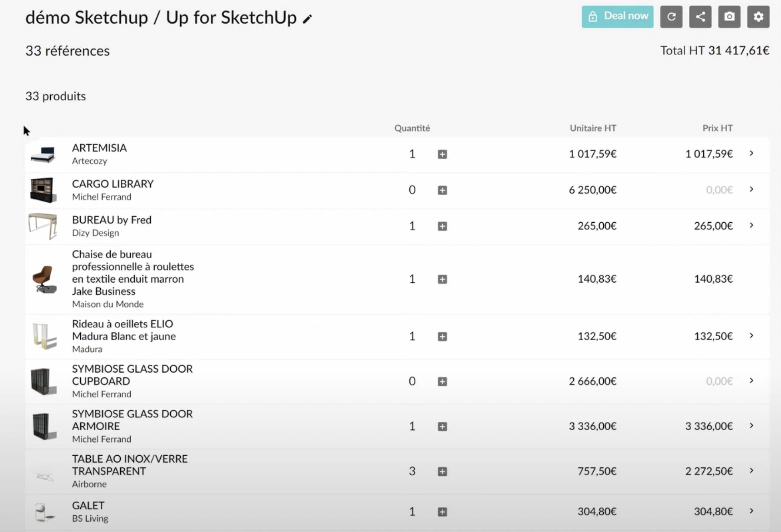Click the Quantité column header
Image resolution: width=781 pixels, height=532 pixels.
tap(412, 128)
